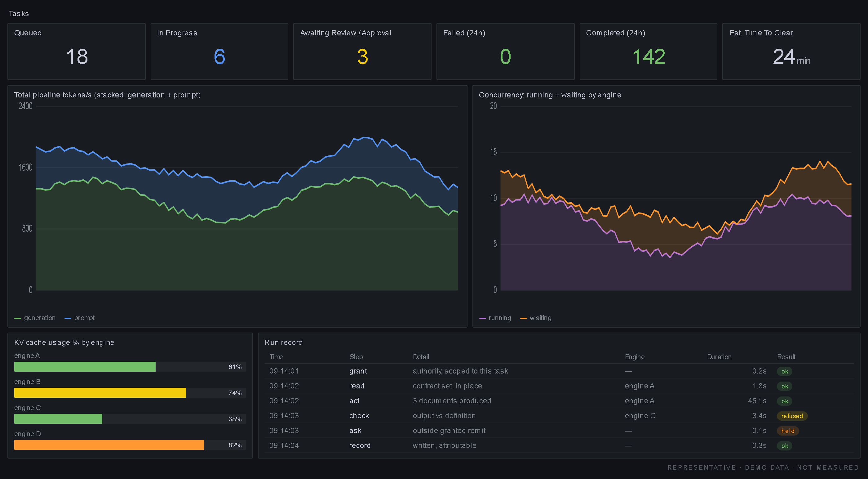Click the engine C cache usage bar
The height and width of the screenshot is (479, 868).
tap(130, 419)
